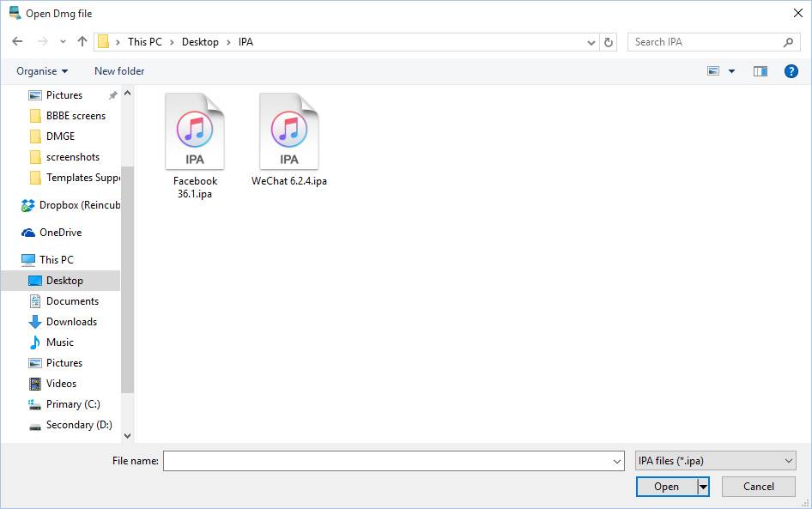Open OneDrive in the navigation pane
The image size is (812, 509).
[x=60, y=233]
